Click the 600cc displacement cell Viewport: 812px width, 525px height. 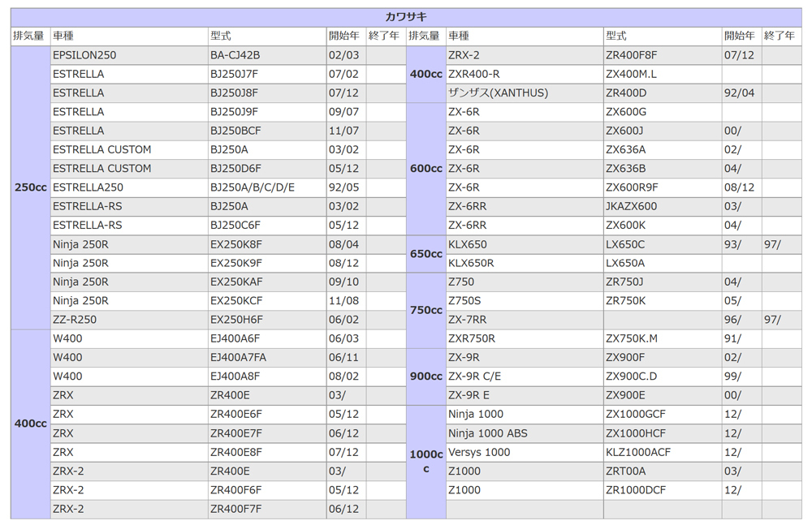[425, 169]
